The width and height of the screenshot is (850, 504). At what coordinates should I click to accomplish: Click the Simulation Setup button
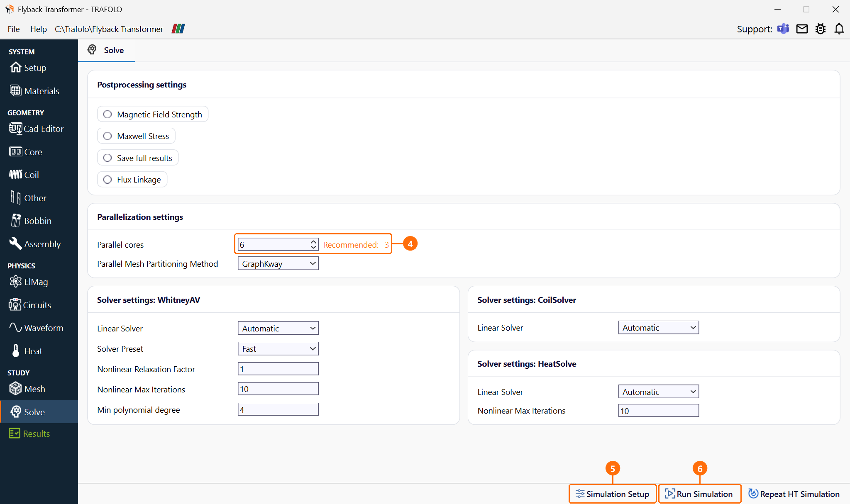(x=613, y=494)
